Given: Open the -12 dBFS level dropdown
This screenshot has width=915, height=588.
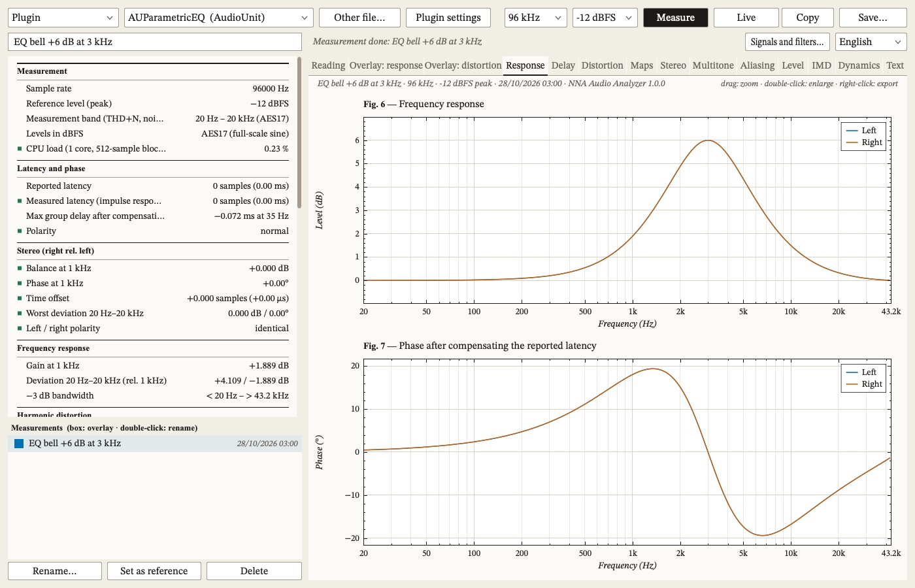Looking at the screenshot, I should tap(605, 18).
